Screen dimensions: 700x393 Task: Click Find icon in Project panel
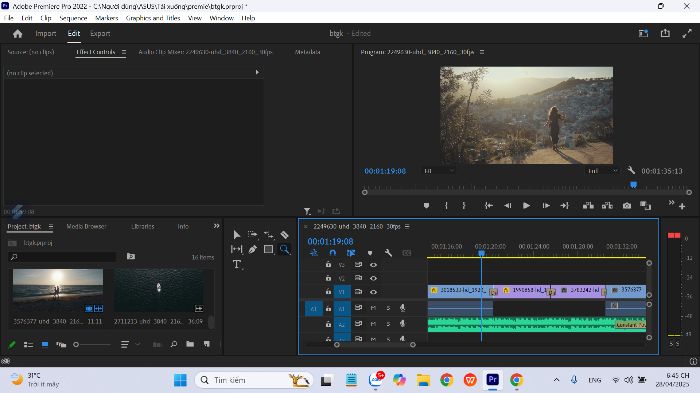174,344
